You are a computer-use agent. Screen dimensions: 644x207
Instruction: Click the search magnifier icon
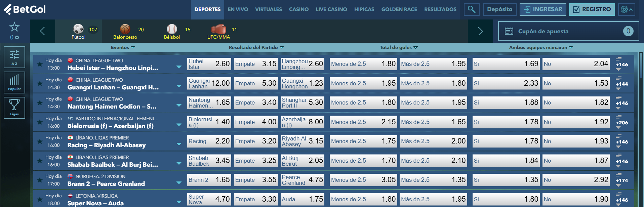click(471, 9)
